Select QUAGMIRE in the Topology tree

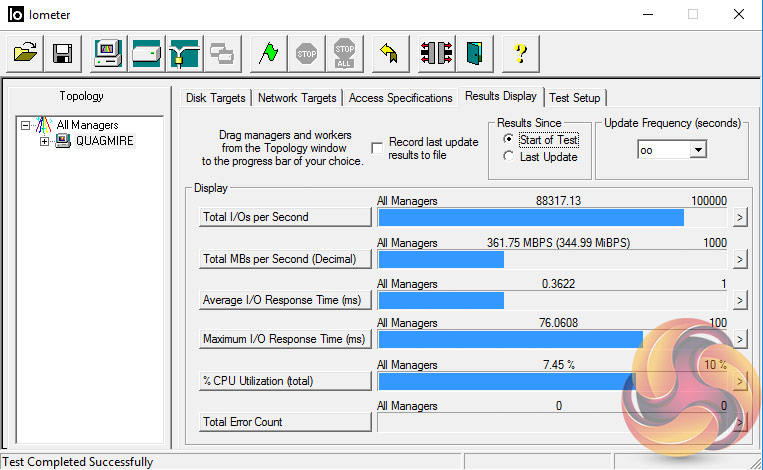[x=104, y=141]
